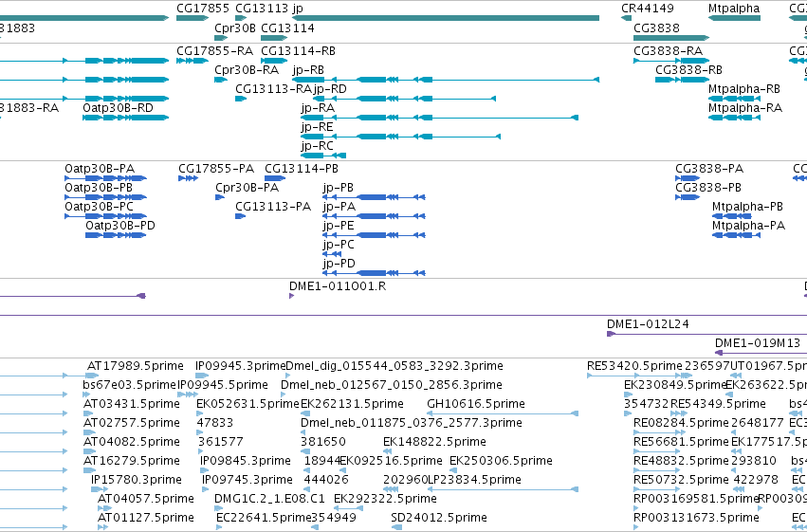Select EST EK292322.5prime

pos(385,499)
